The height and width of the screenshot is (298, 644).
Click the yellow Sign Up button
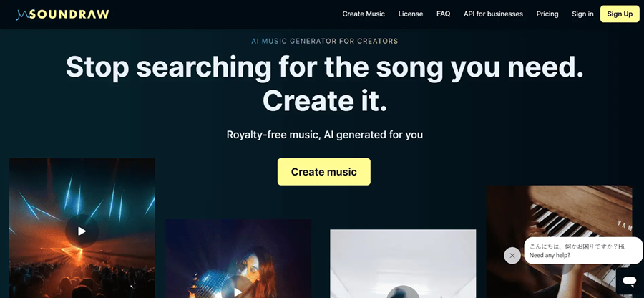620,14
